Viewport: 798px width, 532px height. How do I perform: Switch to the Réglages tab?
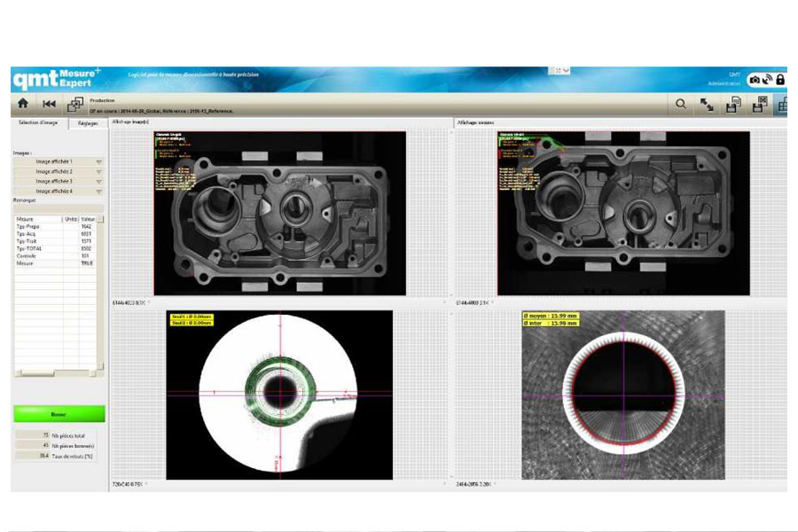tap(87, 123)
